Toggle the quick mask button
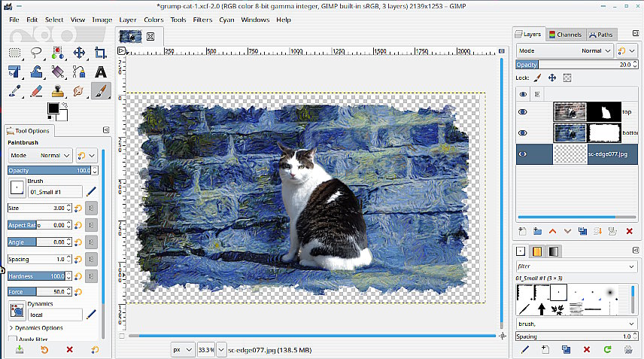This screenshot has height=359, width=644. [122, 336]
